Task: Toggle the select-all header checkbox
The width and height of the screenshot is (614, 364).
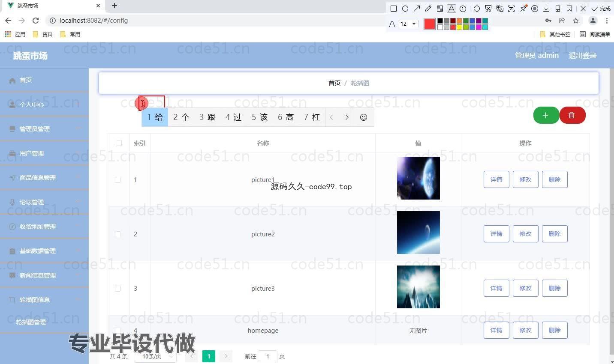Action: click(119, 143)
